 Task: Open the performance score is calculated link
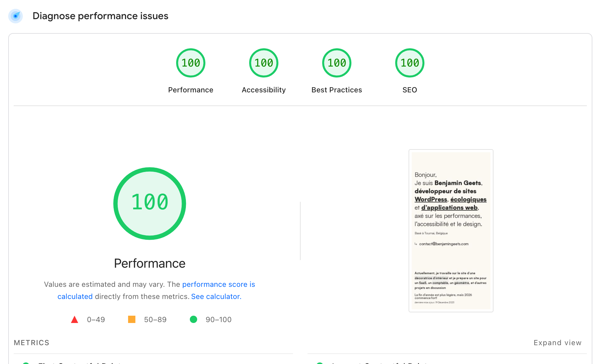point(218,284)
